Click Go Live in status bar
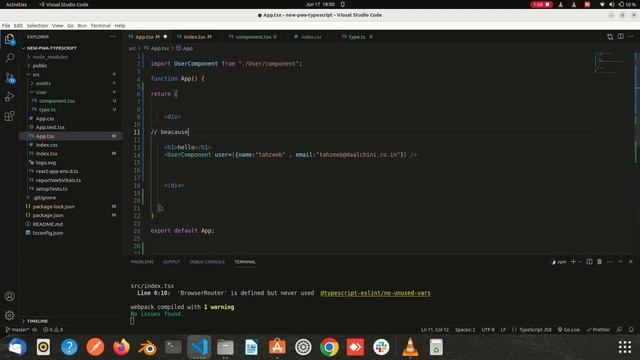Screen dimensions: 640x360 coord(569,329)
